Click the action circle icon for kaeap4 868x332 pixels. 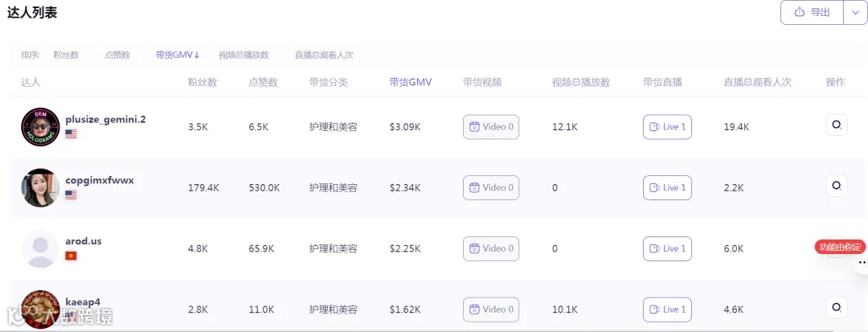tap(836, 307)
